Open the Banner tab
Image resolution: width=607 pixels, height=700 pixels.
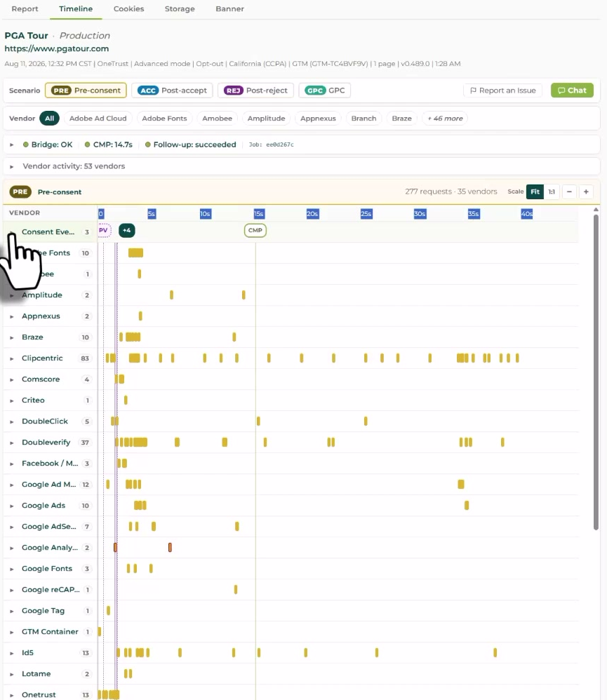point(229,9)
